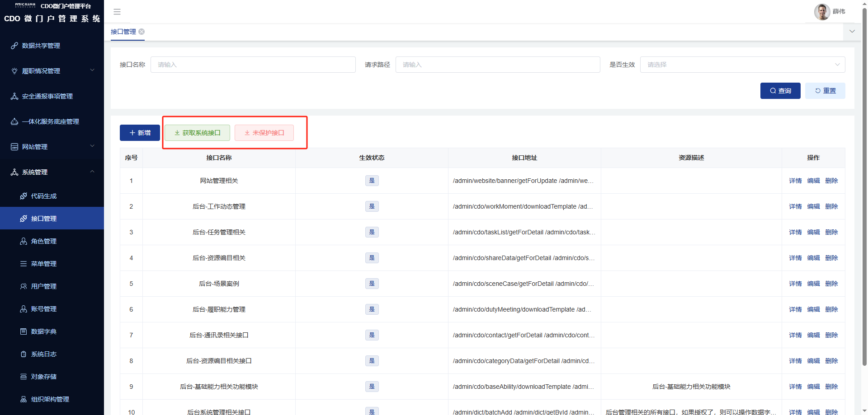
Task: Click the green 获取系统接口 button
Action: tap(197, 133)
